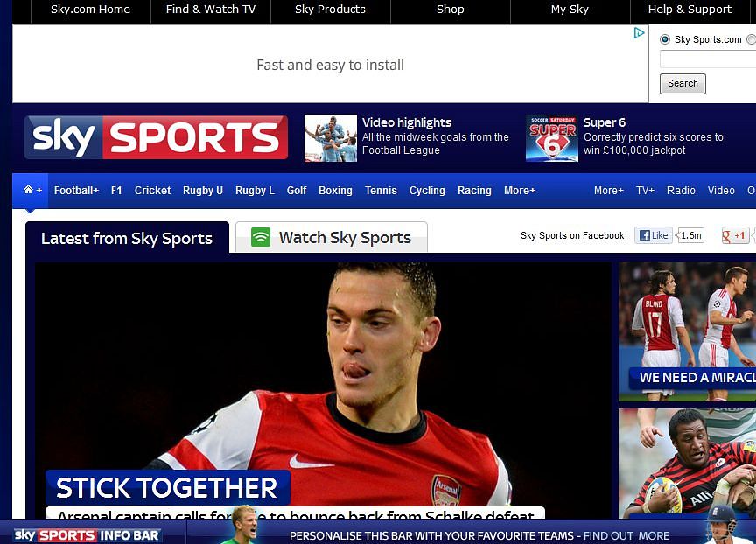
Task: Open the rugby player story thumbnail
Action: coord(688,464)
